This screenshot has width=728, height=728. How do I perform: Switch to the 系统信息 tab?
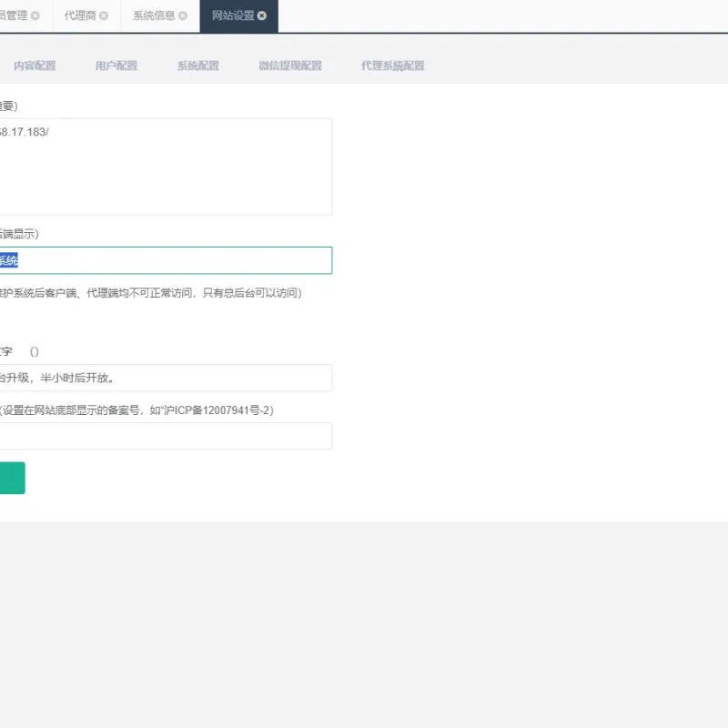tap(154, 15)
